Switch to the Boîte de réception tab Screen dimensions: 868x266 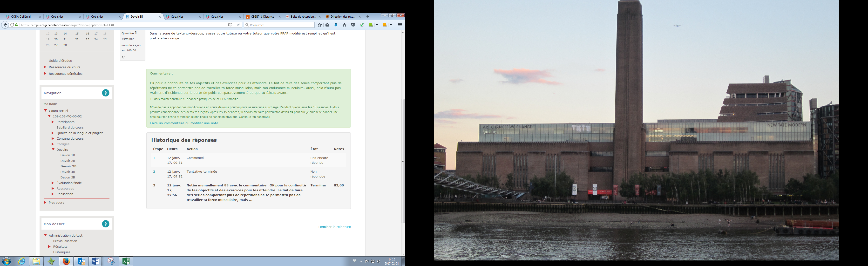coord(303,17)
